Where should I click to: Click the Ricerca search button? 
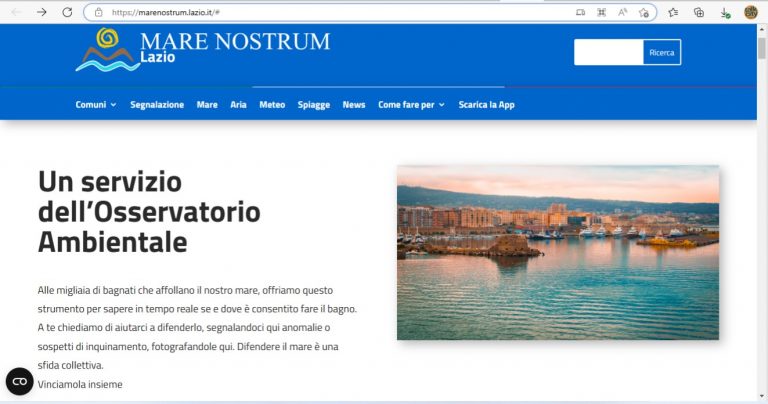pyautogui.click(x=662, y=52)
